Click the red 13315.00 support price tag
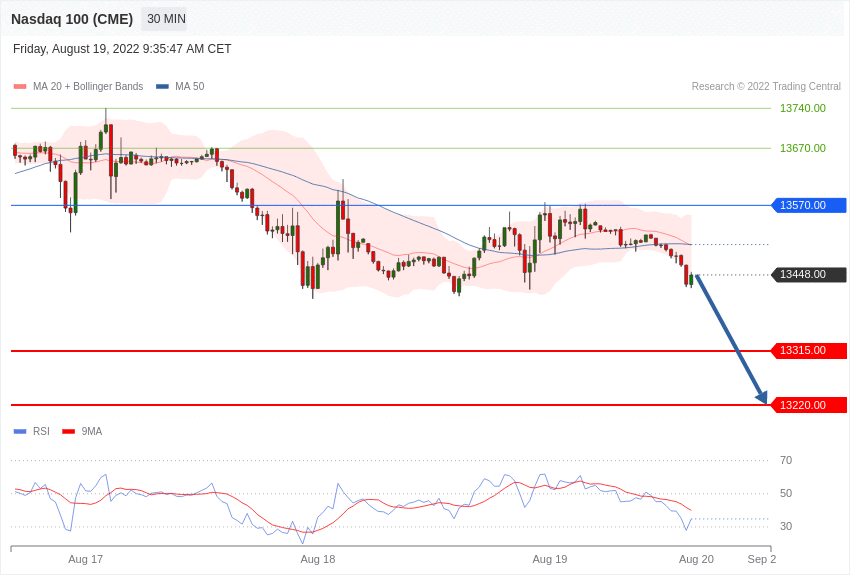850x576 pixels. coord(809,351)
